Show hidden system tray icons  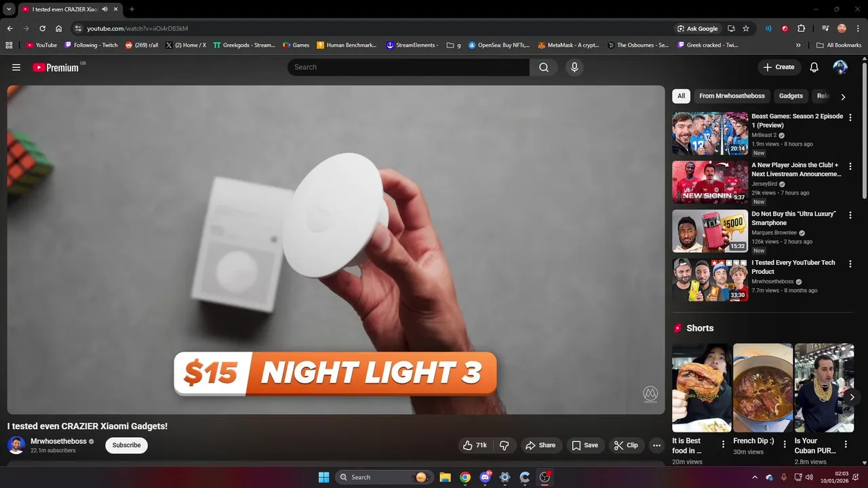(x=755, y=477)
